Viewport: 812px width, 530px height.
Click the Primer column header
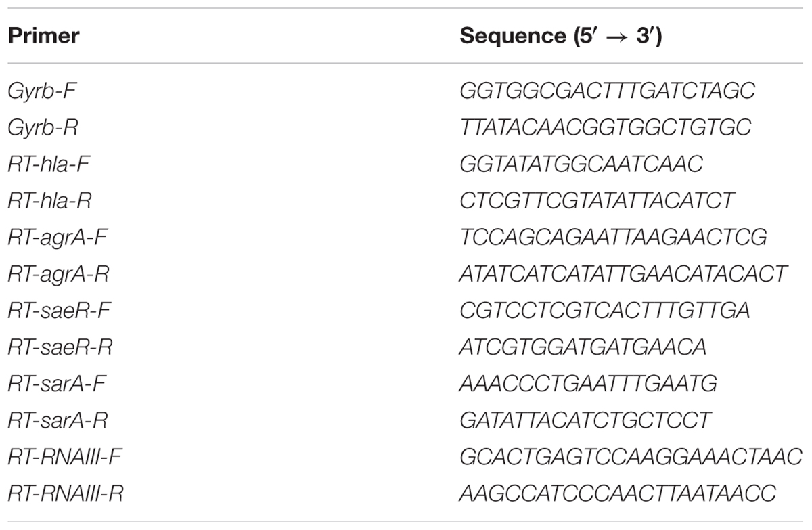click(x=43, y=36)
